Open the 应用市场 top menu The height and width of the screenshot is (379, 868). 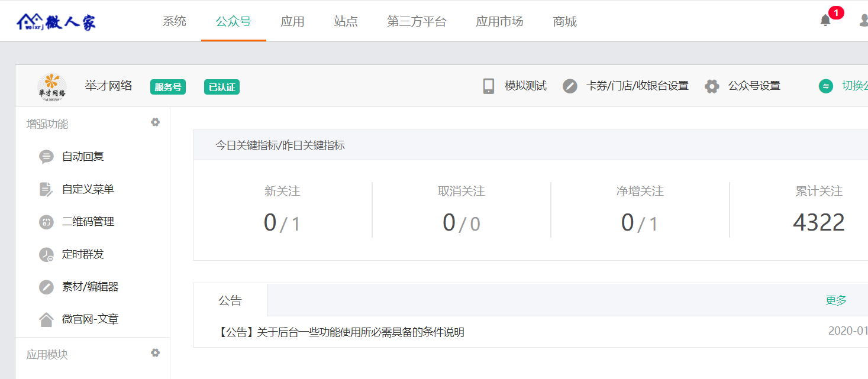499,22
